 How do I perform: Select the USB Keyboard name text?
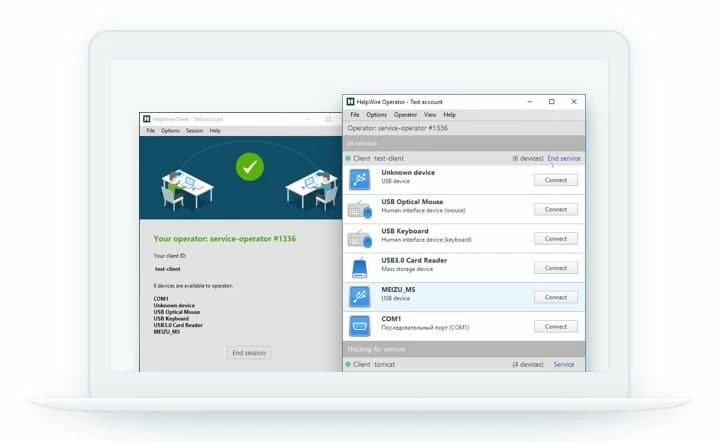pyautogui.click(x=405, y=231)
